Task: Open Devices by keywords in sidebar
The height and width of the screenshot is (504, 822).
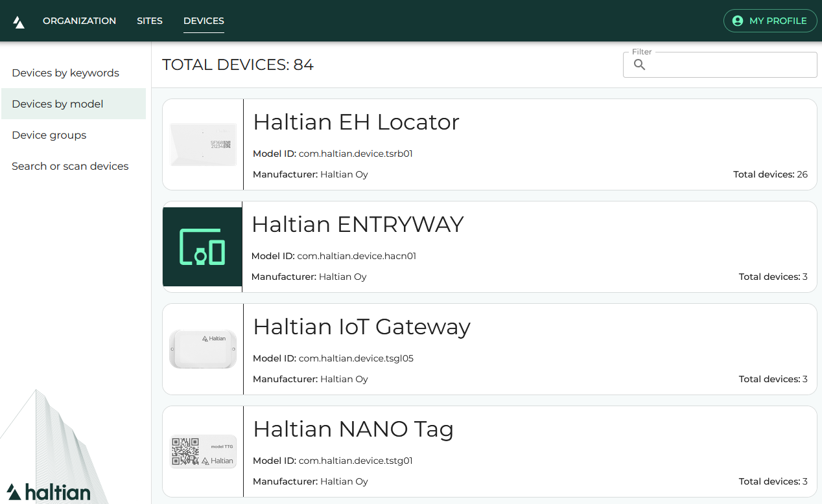Action: (65, 73)
